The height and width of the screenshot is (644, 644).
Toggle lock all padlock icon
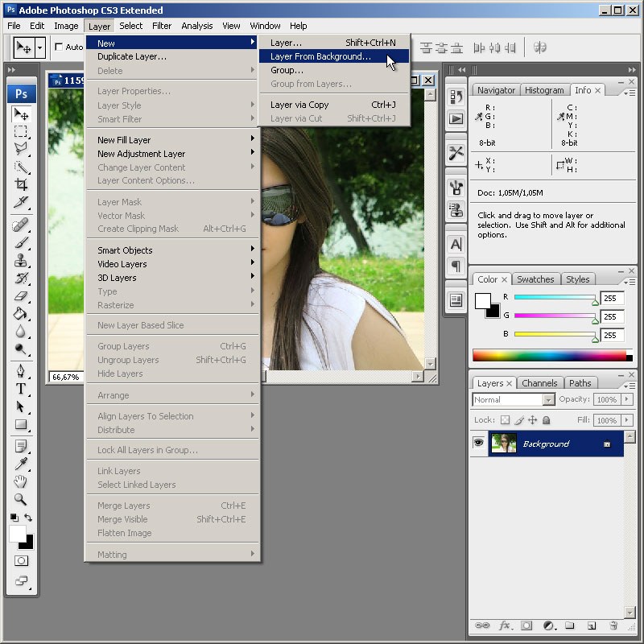(x=547, y=419)
